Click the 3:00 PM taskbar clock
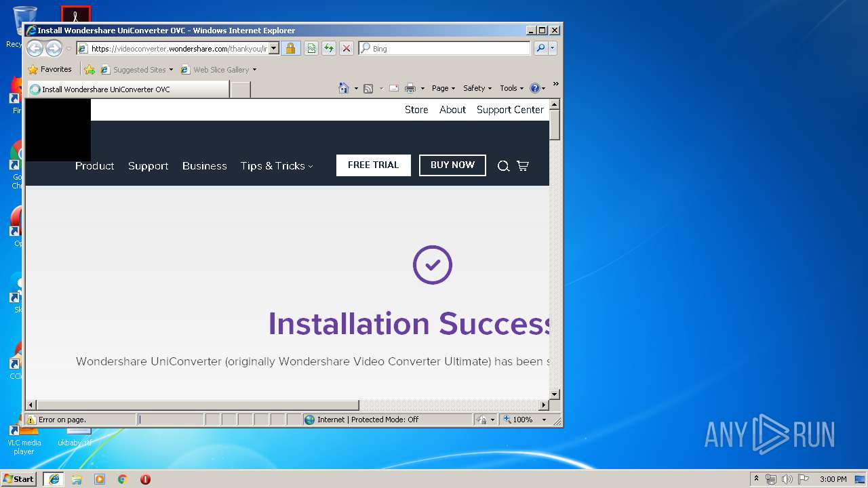Image resolution: width=868 pixels, height=488 pixels. coord(833,479)
